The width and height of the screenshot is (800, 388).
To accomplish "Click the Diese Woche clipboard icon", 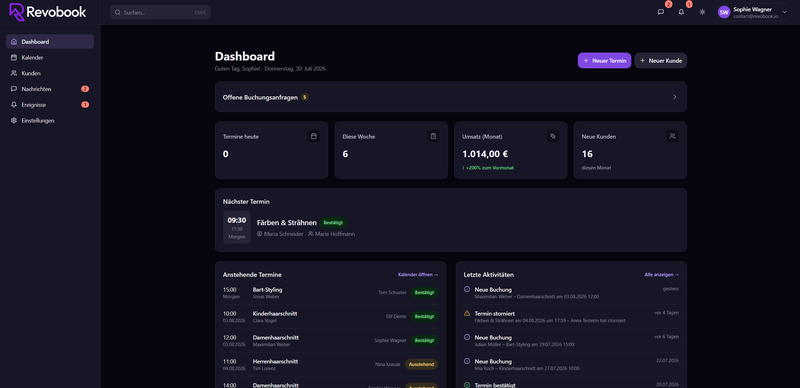I will tap(434, 136).
